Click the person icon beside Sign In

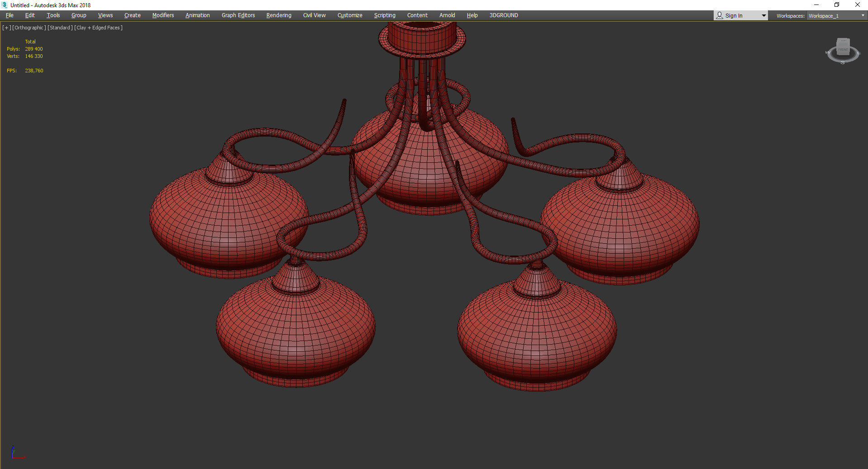tap(720, 15)
